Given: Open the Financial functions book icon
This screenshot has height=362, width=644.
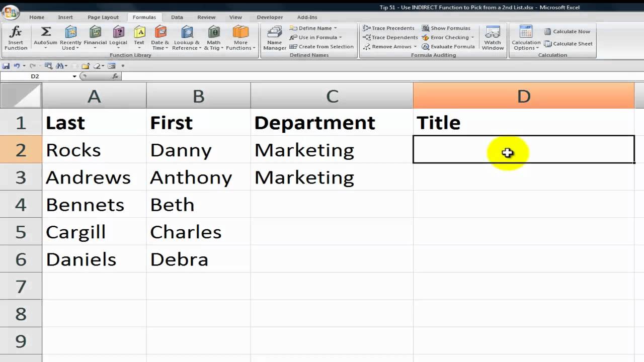Looking at the screenshot, I should pos(95,33).
